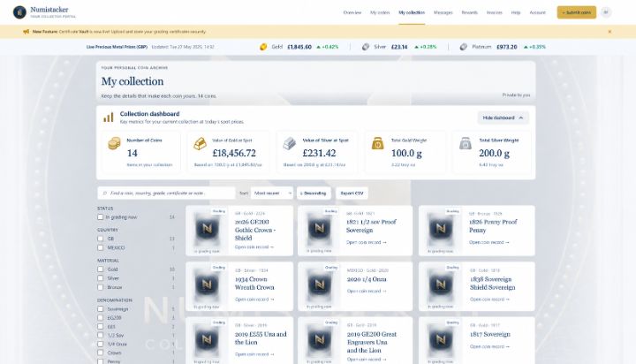636x364 pixels.
Task: Open coin record for 2020 1/4 Onza
Action: coord(367,291)
